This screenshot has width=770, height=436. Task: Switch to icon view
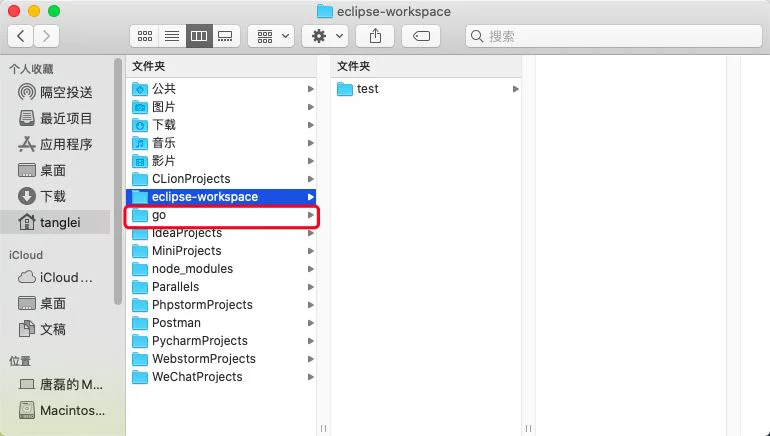(144, 36)
